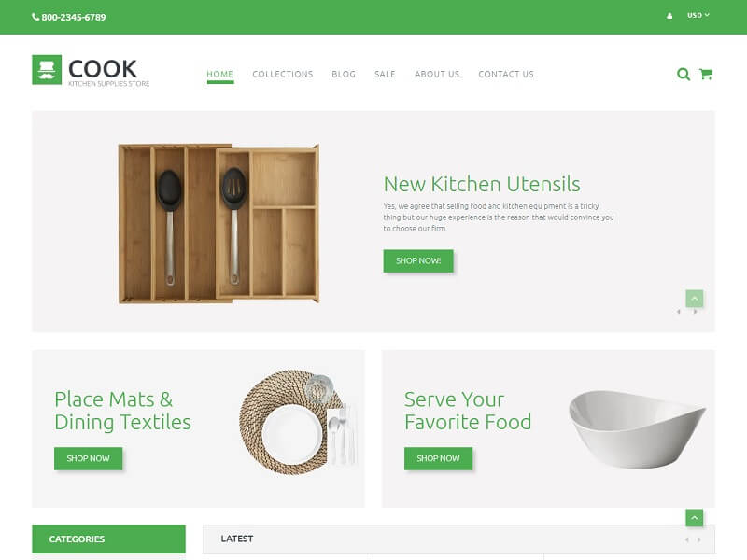Image resolution: width=747 pixels, height=560 pixels.
Task: Show next Latest products arrow
Action: click(x=698, y=539)
